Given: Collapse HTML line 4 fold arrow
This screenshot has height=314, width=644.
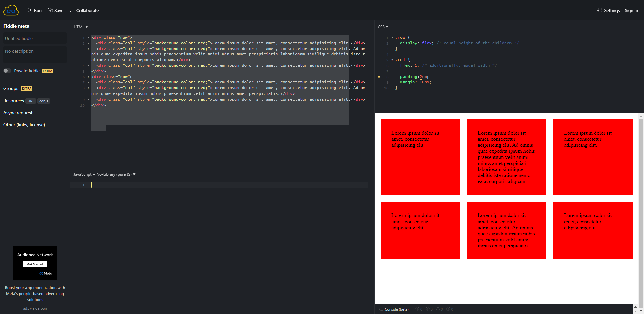Looking at the screenshot, I should tap(88, 65).
